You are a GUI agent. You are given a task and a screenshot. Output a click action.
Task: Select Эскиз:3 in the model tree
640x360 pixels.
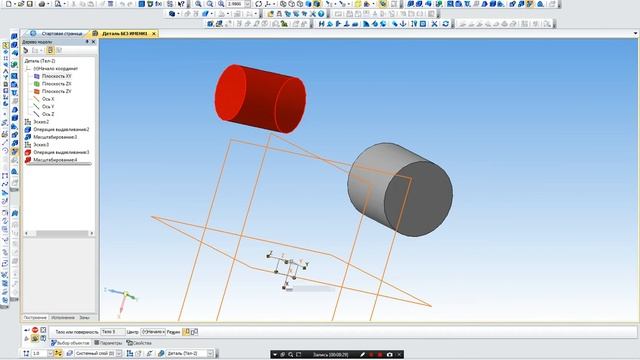[x=41, y=144]
